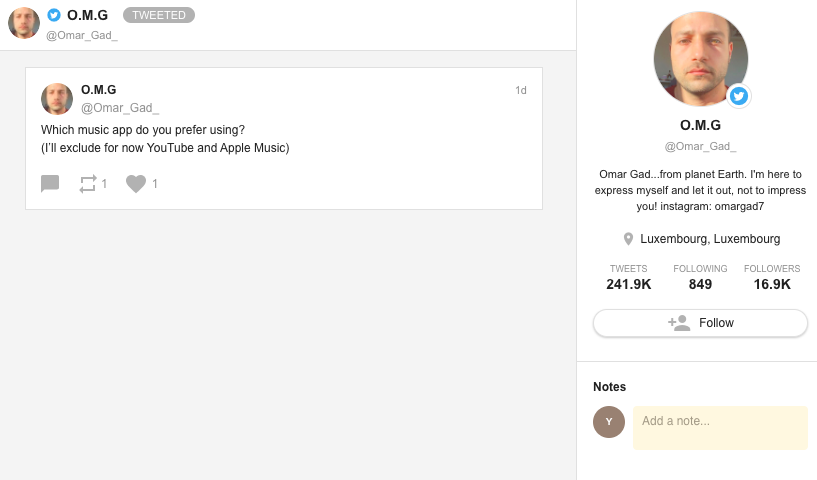Click the reply speech bubble icon
Image resolution: width=817 pixels, height=480 pixels.
pos(50,183)
